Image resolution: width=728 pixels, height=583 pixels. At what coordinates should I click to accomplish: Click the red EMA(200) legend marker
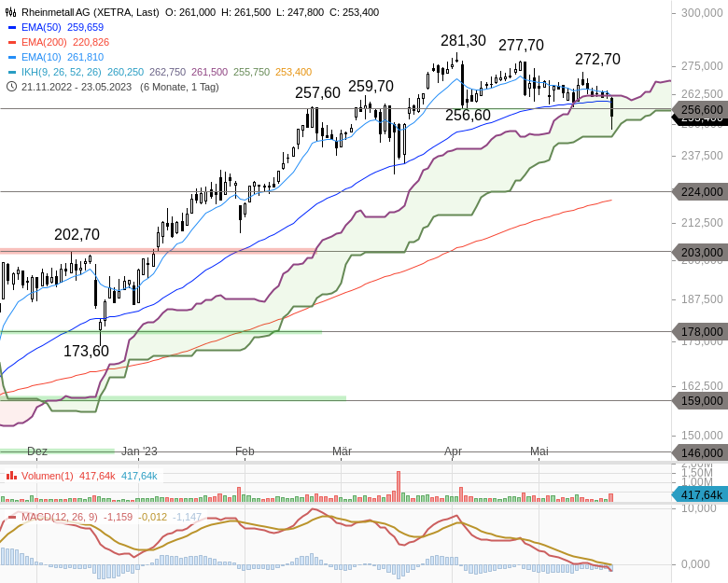pyautogui.click(x=11, y=42)
